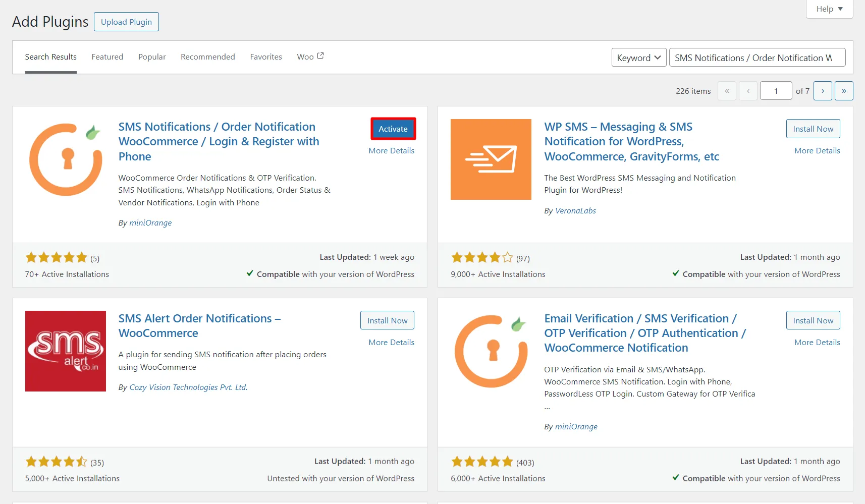865x504 pixels.
Task: Switch to the Popular tab
Action: [x=152, y=57]
